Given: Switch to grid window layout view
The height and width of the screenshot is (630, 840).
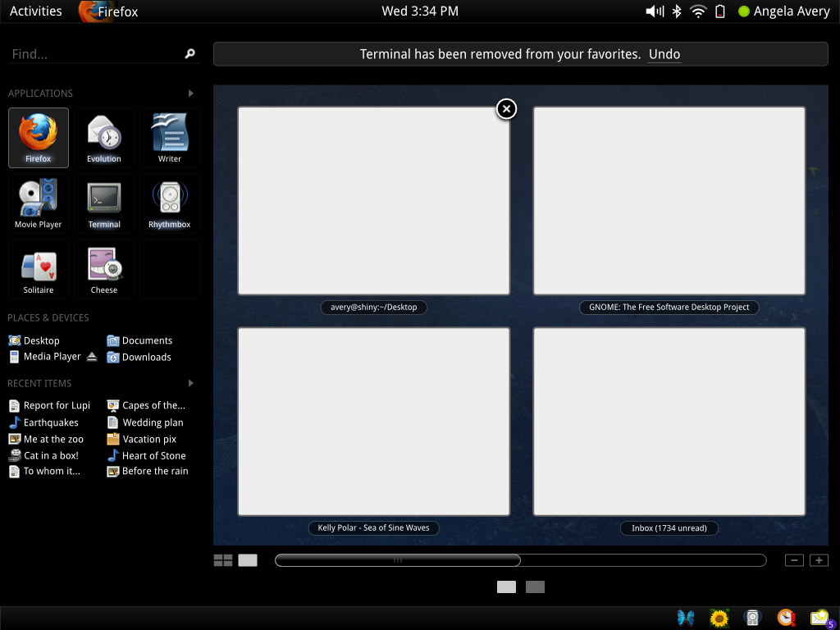Looking at the screenshot, I should coord(223,559).
